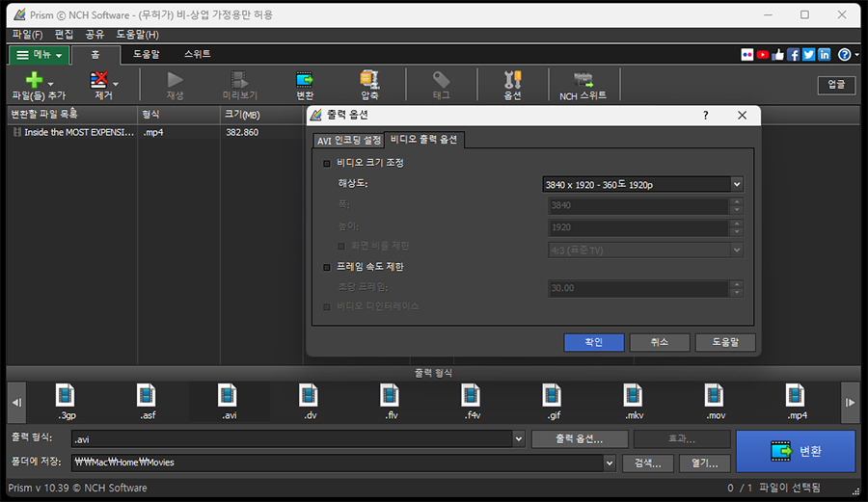Image resolution: width=868 pixels, height=502 pixels.
Task: Click the thumbs-up like icon
Action: [x=778, y=54]
